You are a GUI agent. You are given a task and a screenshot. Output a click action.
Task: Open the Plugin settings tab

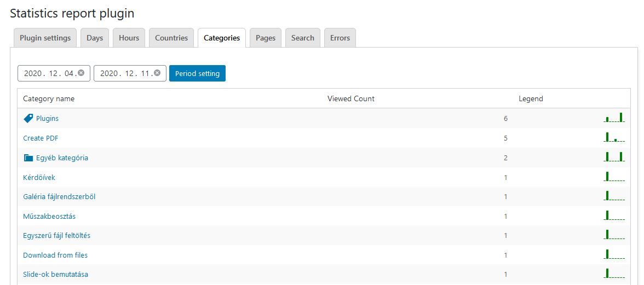[x=45, y=38]
